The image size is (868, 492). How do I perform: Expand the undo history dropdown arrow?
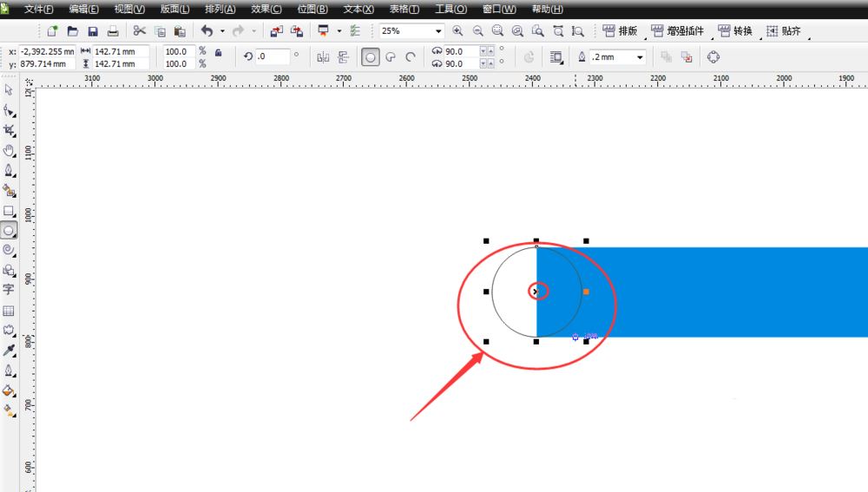(x=222, y=31)
